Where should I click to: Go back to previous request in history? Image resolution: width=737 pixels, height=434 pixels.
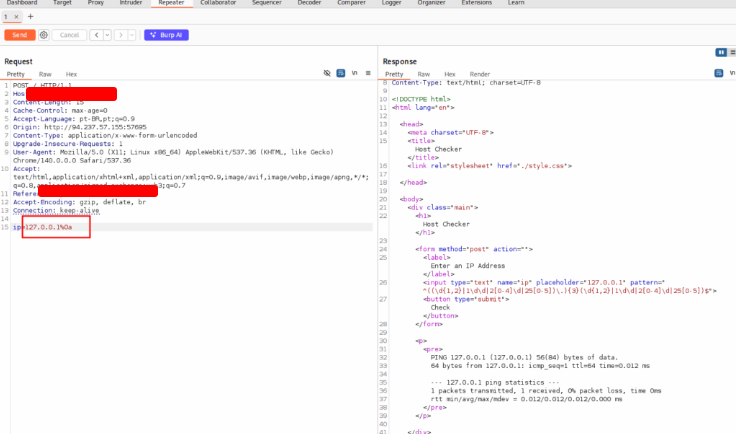tap(96, 35)
